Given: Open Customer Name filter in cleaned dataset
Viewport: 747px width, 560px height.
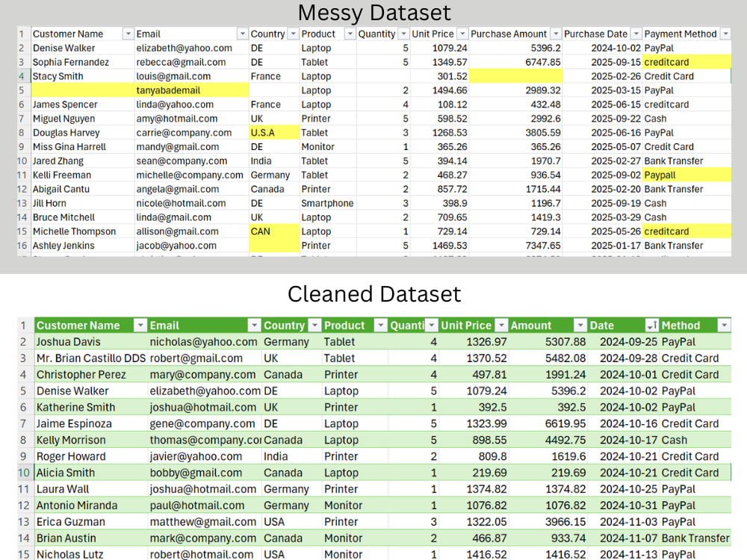Looking at the screenshot, I should coord(140,326).
